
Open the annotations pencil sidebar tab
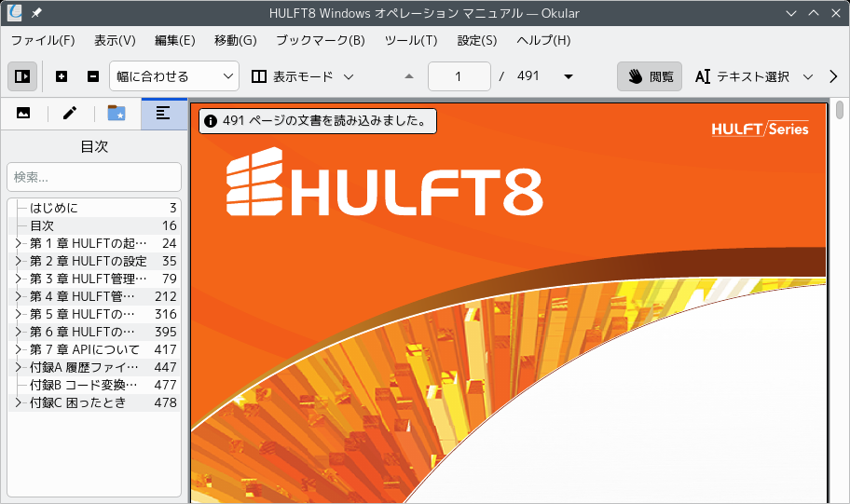coord(70,114)
